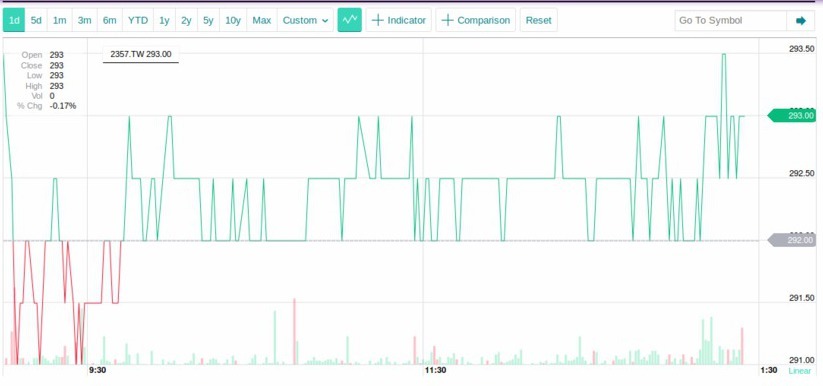Click the Open 293 readout
Viewport: 823px width, 386px height.
(x=43, y=55)
